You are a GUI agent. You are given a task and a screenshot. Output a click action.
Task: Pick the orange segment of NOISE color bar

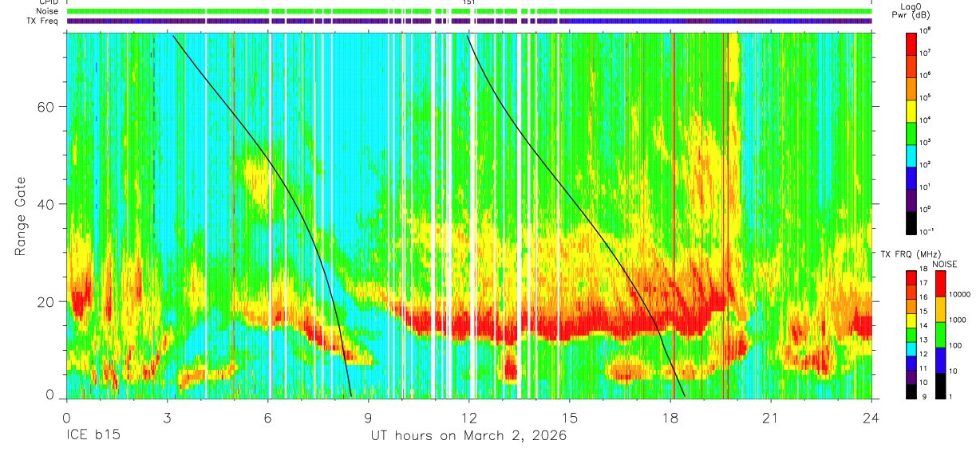coord(940,309)
